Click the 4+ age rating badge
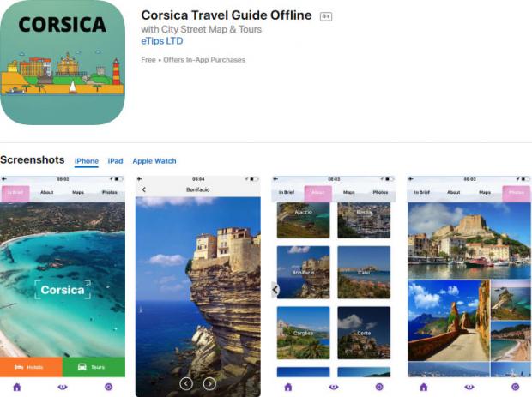 click(x=326, y=16)
